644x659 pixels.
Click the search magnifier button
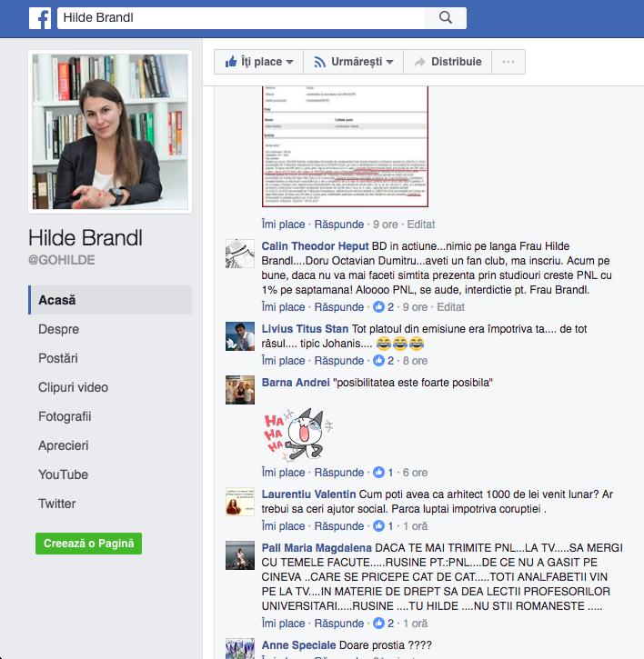(446, 18)
